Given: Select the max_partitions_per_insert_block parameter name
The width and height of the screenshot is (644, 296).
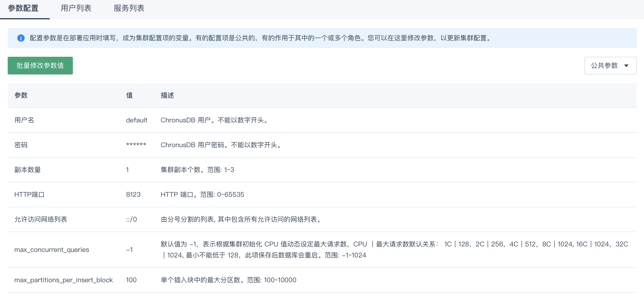Looking at the screenshot, I should click(63, 280).
